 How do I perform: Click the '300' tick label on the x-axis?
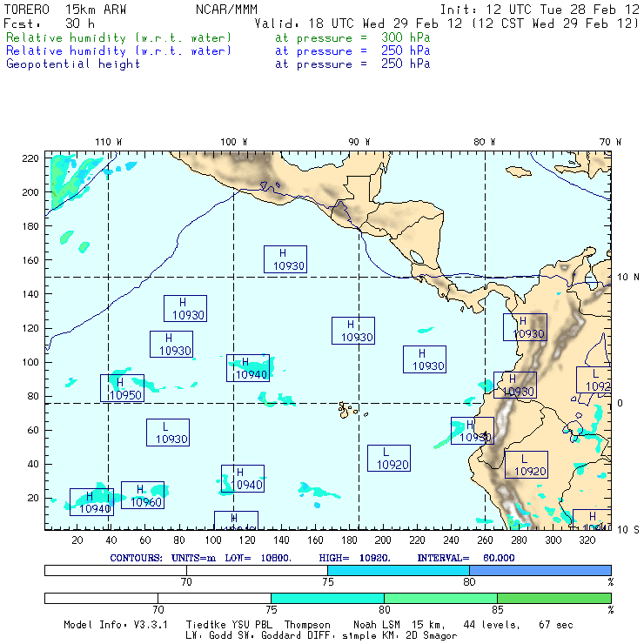[553, 540]
